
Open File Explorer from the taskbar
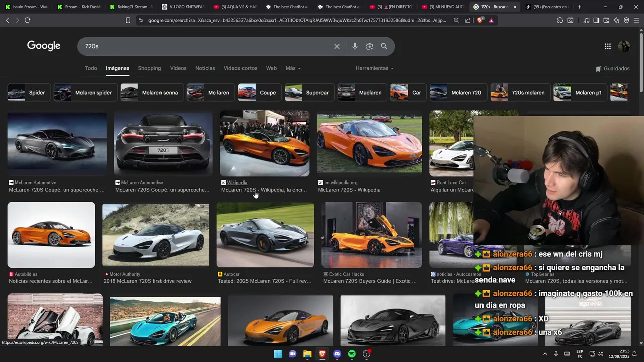point(307,354)
